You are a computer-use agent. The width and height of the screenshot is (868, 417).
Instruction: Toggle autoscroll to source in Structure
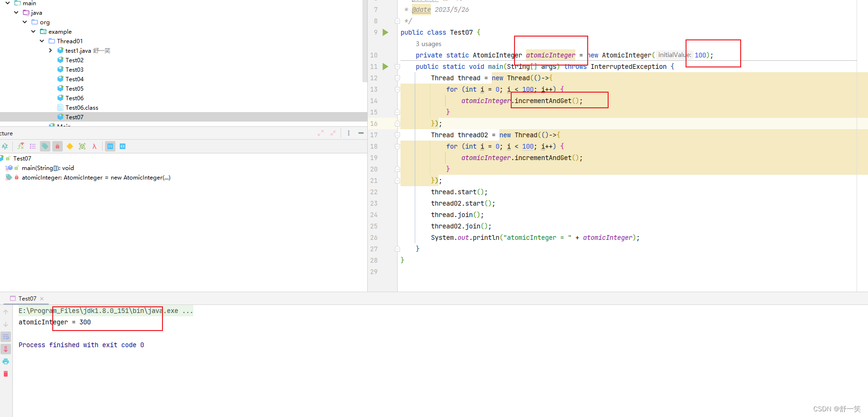110,146
